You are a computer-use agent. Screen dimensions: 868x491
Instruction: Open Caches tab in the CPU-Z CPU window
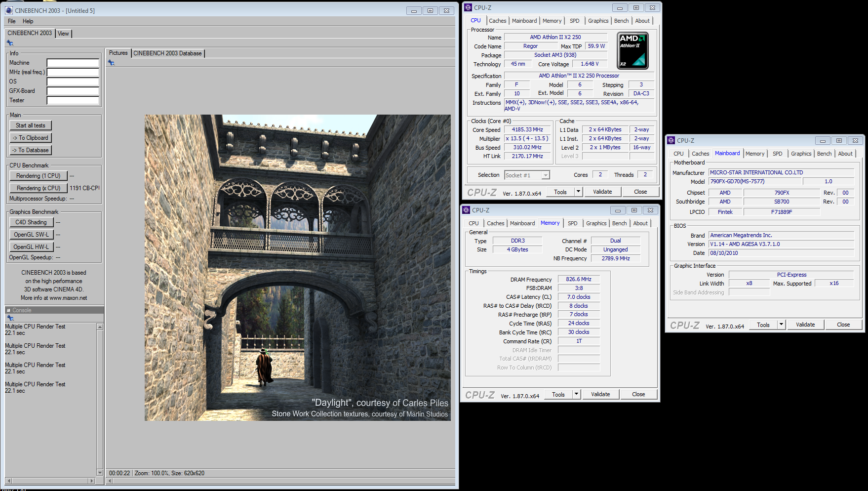(497, 21)
